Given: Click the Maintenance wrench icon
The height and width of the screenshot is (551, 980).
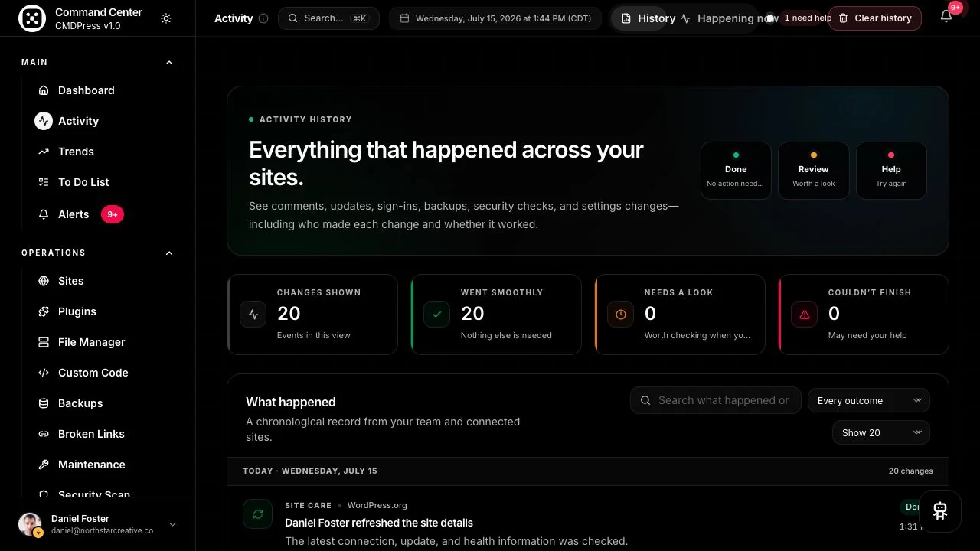Looking at the screenshot, I should point(44,465).
